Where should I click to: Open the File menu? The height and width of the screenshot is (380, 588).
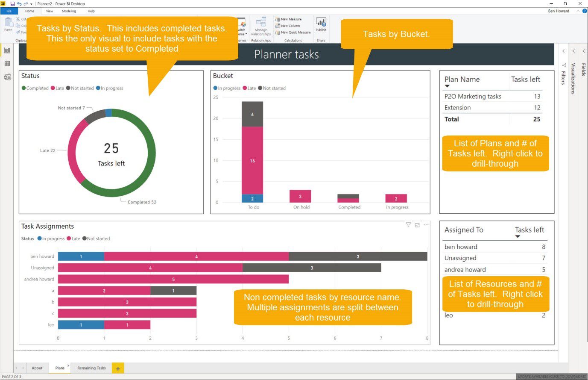pos(9,11)
